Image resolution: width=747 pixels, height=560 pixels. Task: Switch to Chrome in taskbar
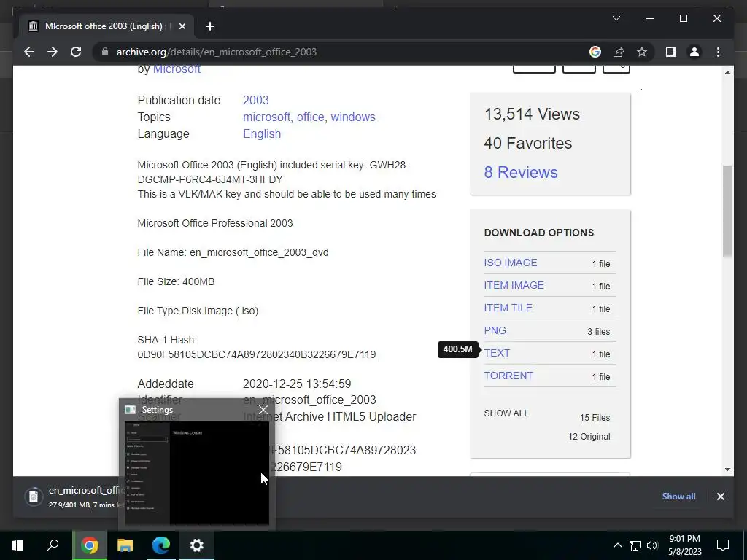click(x=89, y=545)
